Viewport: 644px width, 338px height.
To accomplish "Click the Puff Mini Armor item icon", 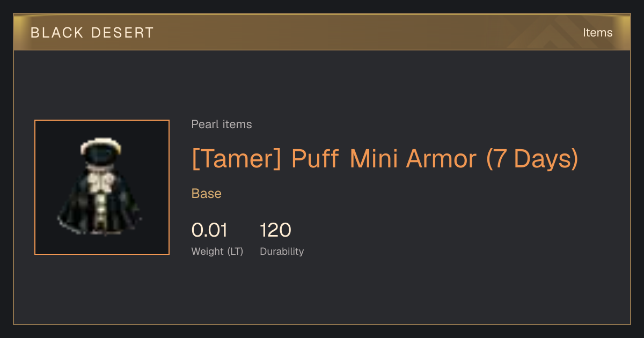I will (x=102, y=187).
